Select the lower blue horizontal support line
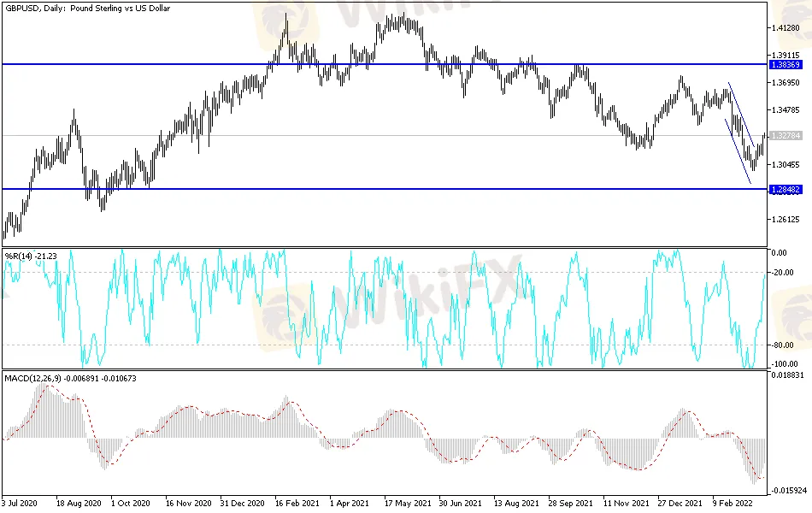This screenshot has width=812, height=513. coord(385,189)
